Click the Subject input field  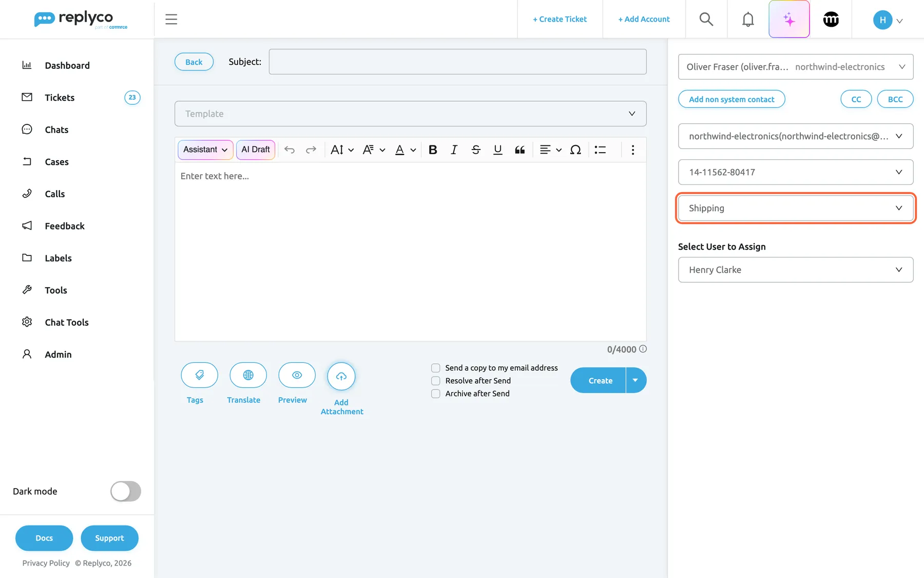[x=457, y=62]
